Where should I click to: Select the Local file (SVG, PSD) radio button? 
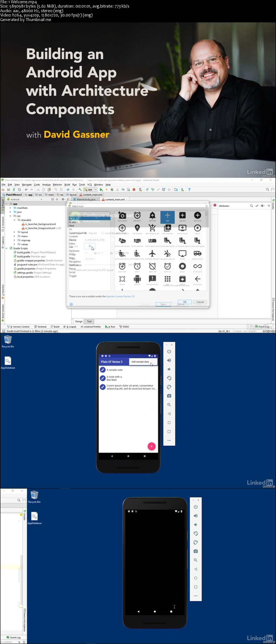point(102,233)
